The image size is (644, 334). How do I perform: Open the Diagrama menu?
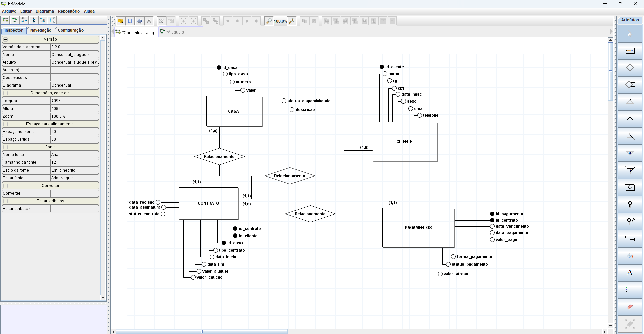click(x=45, y=11)
